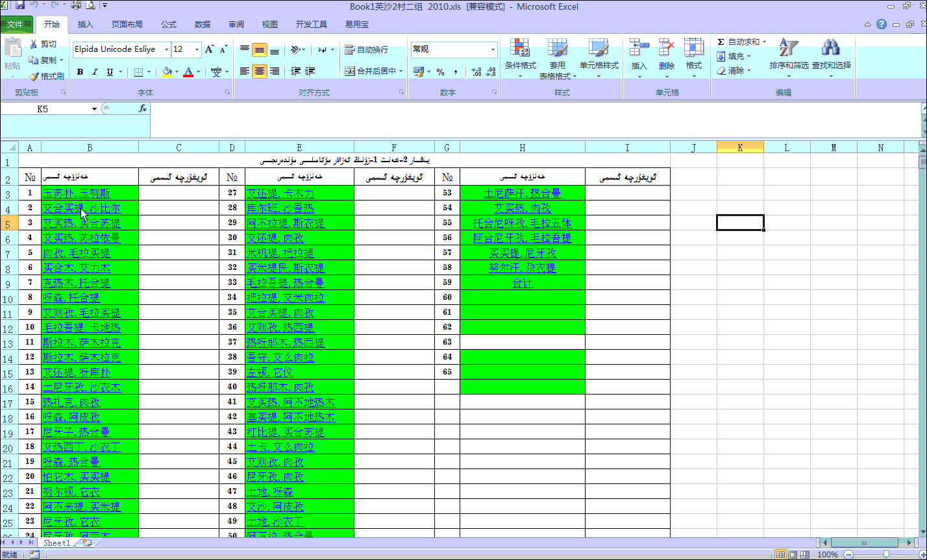Toggle center horizontal alignment
927x560 pixels.
[260, 71]
